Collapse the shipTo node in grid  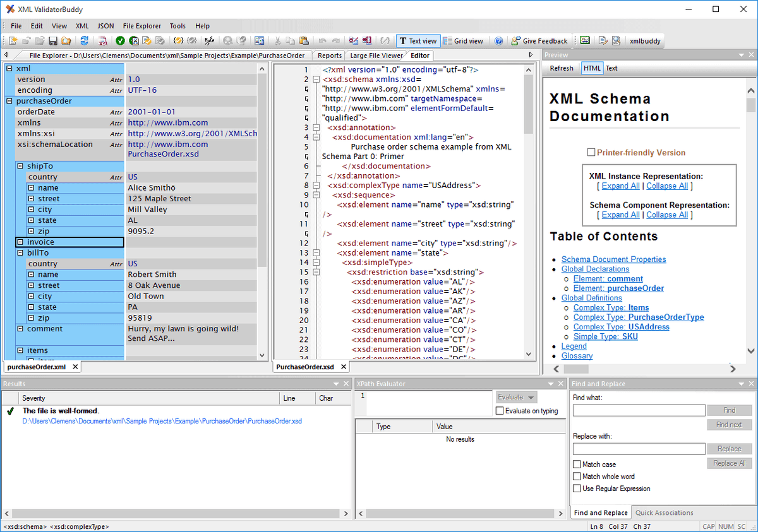coord(20,166)
